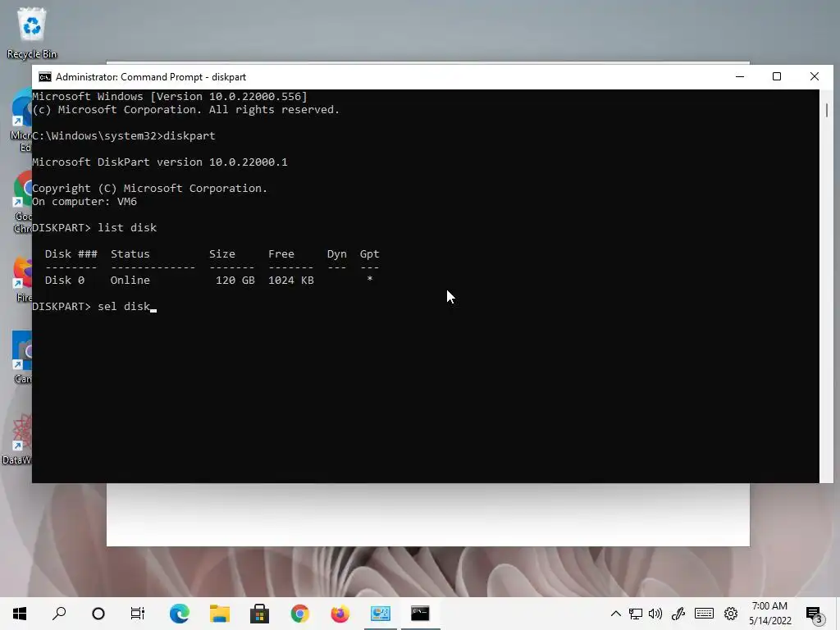Switch to Command Prompt taskbar button
840x630 pixels.
(421, 614)
